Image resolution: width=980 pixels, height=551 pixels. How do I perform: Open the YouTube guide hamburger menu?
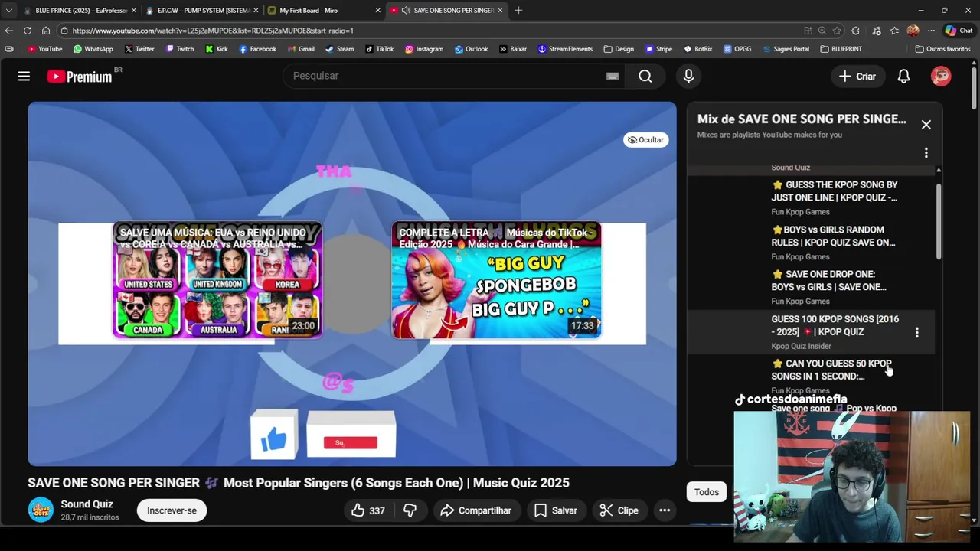24,76
